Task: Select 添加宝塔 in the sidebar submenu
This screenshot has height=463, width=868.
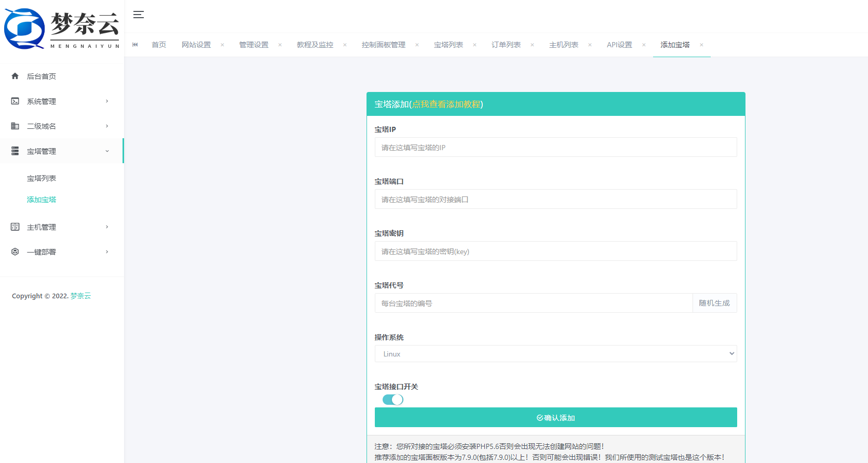Action: click(42, 200)
